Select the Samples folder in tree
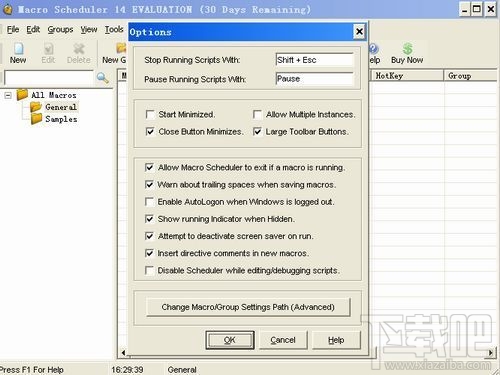This screenshot has width=500, height=375. coord(61,119)
